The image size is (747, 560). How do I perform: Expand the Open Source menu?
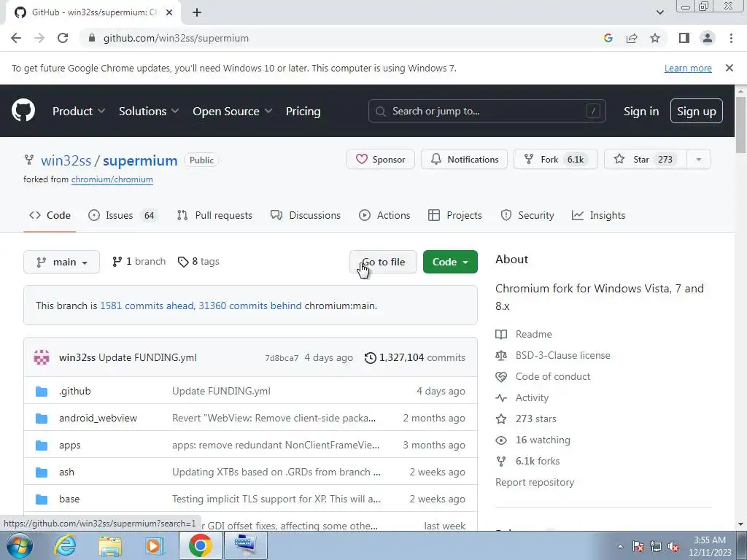pyautogui.click(x=233, y=111)
